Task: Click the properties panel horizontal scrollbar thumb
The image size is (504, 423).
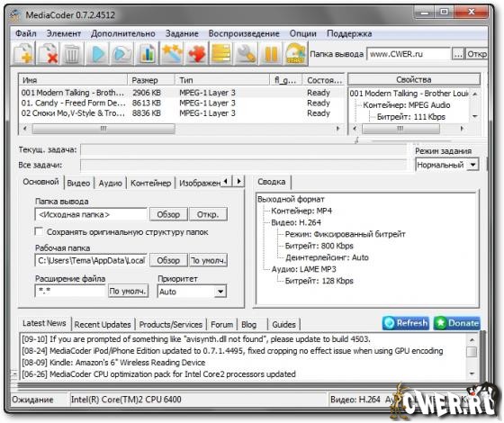Action: (400, 129)
